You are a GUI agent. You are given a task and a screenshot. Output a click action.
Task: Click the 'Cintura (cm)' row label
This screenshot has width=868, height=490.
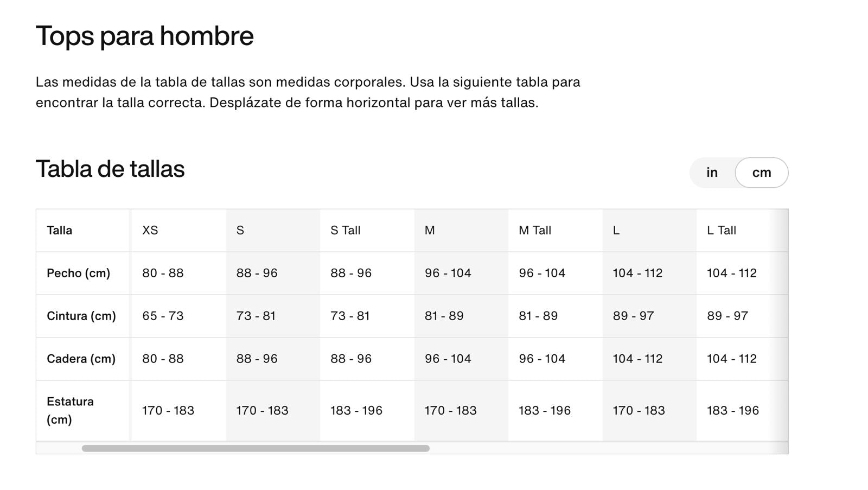[x=81, y=316]
